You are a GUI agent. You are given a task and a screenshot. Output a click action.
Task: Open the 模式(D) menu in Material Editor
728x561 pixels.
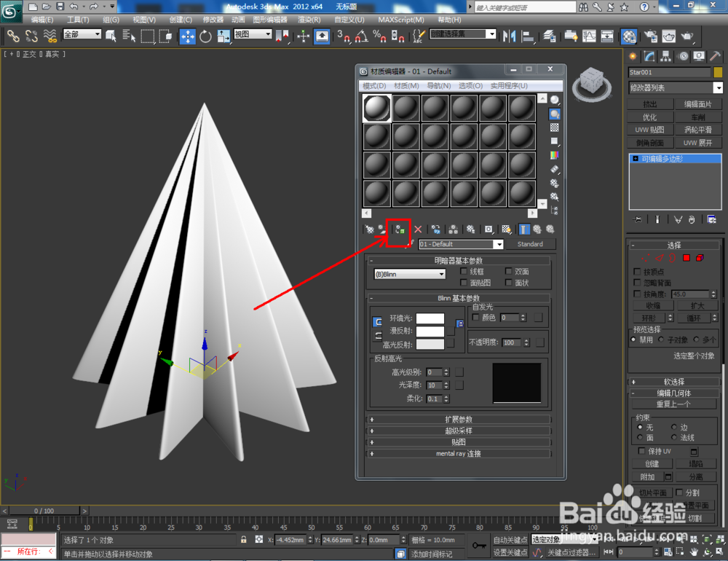[374, 85]
